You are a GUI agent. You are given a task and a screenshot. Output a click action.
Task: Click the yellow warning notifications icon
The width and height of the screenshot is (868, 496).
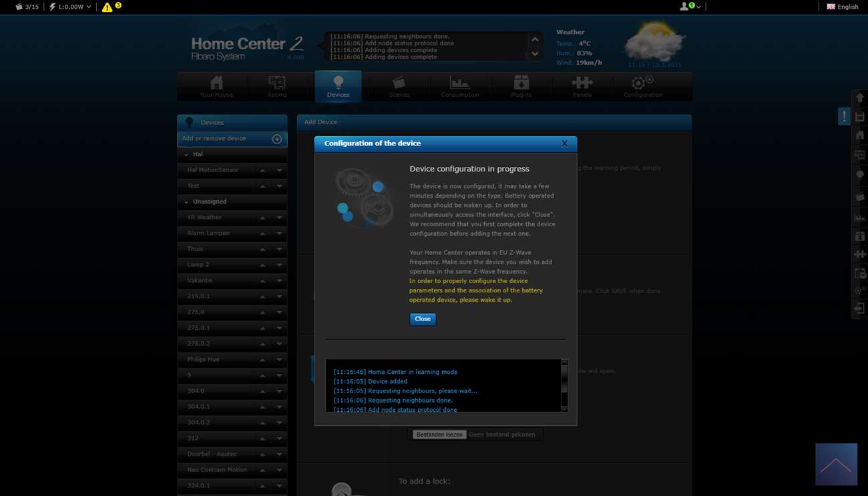107,7
